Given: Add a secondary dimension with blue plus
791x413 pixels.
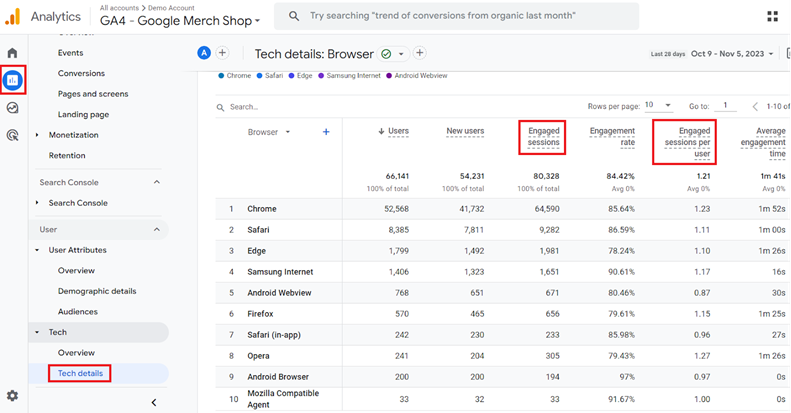Looking at the screenshot, I should tap(326, 132).
